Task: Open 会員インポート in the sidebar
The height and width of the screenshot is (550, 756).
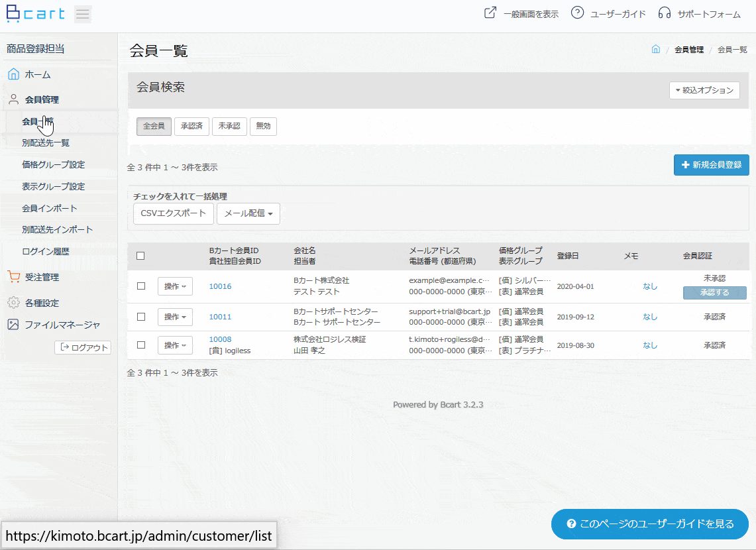Action: click(x=50, y=208)
